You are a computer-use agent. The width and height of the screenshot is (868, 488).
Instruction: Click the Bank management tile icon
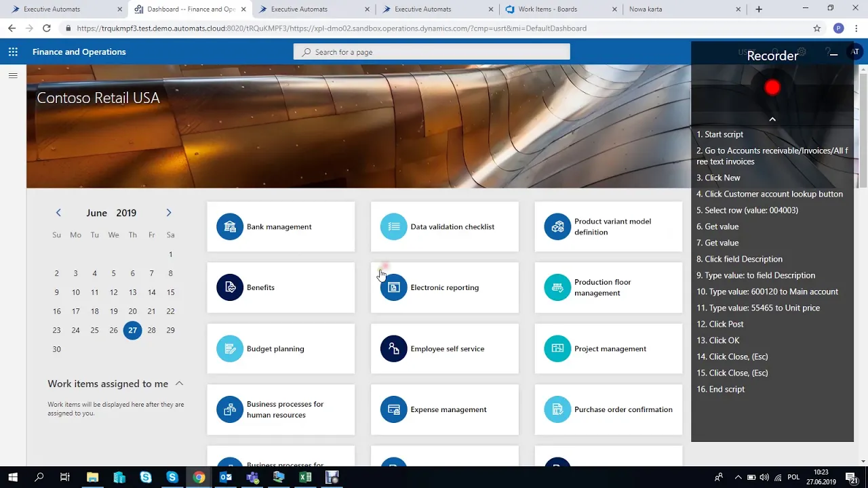point(230,226)
